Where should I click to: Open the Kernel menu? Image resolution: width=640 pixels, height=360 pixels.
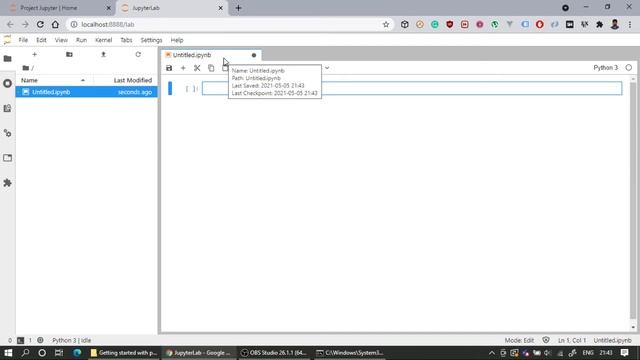tap(104, 40)
